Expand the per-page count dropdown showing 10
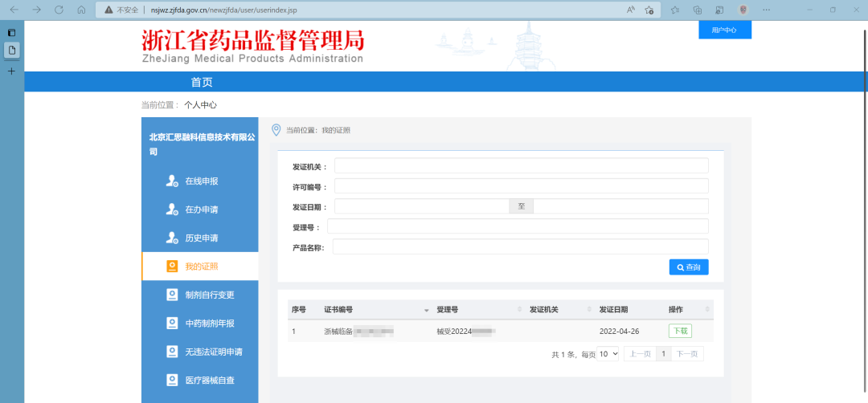 [608, 354]
